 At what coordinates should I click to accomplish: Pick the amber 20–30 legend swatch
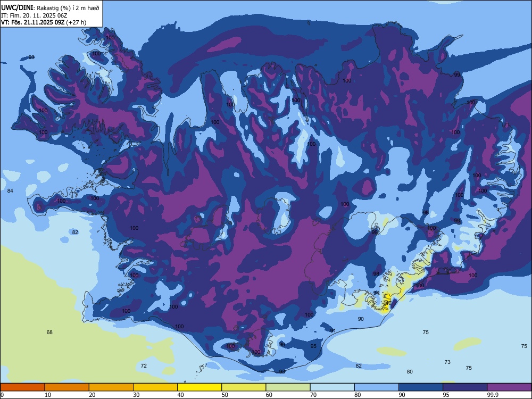click(111, 387)
